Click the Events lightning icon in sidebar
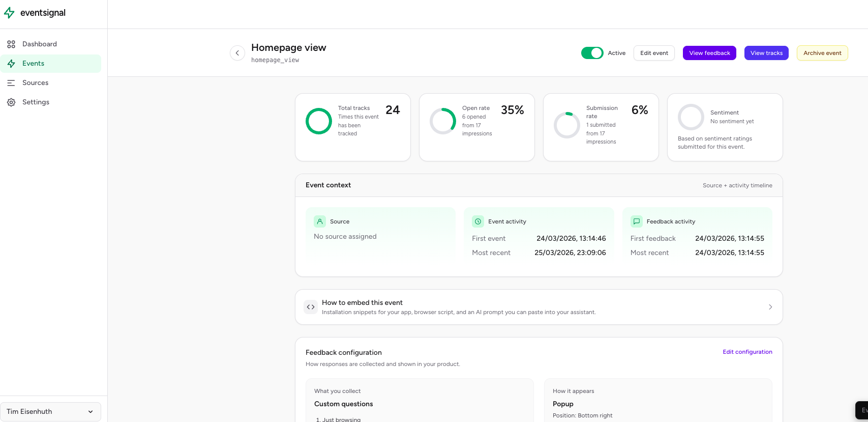Viewport: 868px width, 422px height. click(x=11, y=64)
